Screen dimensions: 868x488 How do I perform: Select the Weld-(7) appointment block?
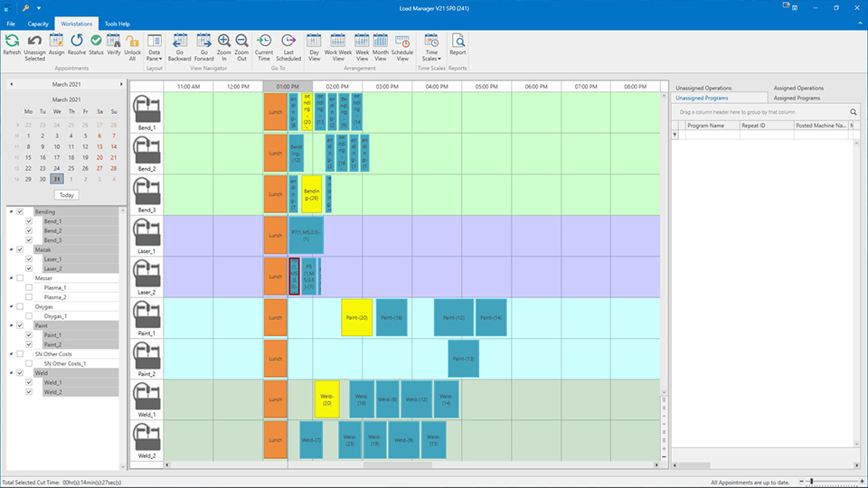311,440
